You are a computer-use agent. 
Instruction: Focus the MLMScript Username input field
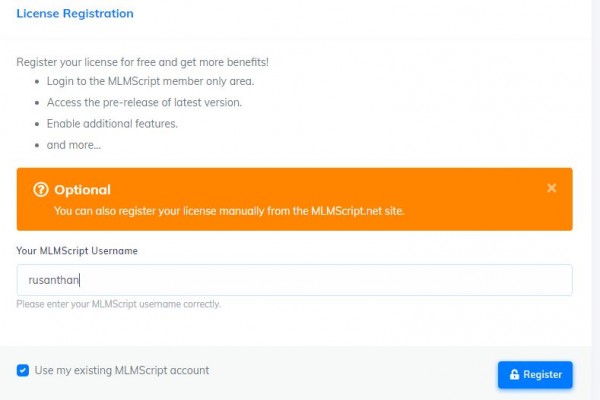[x=295, y=280]
